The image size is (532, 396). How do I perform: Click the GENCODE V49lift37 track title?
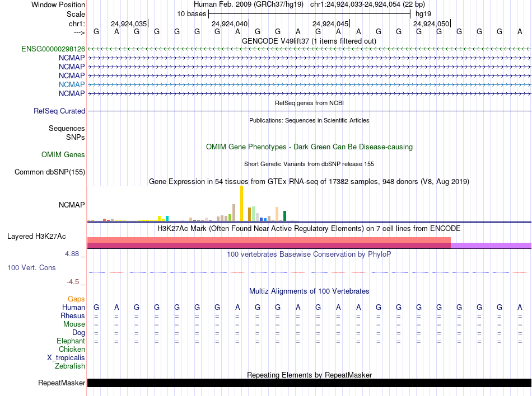coord(309,41)
